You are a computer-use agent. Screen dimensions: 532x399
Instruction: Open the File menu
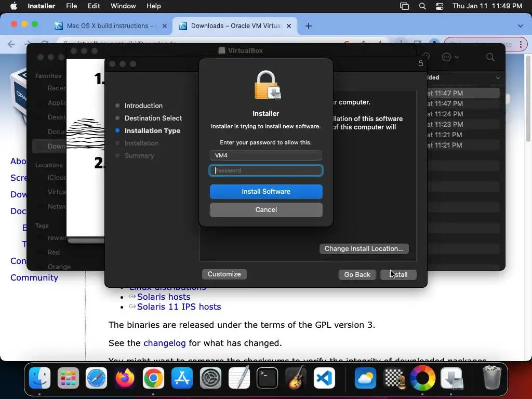(x=71, y=6)
